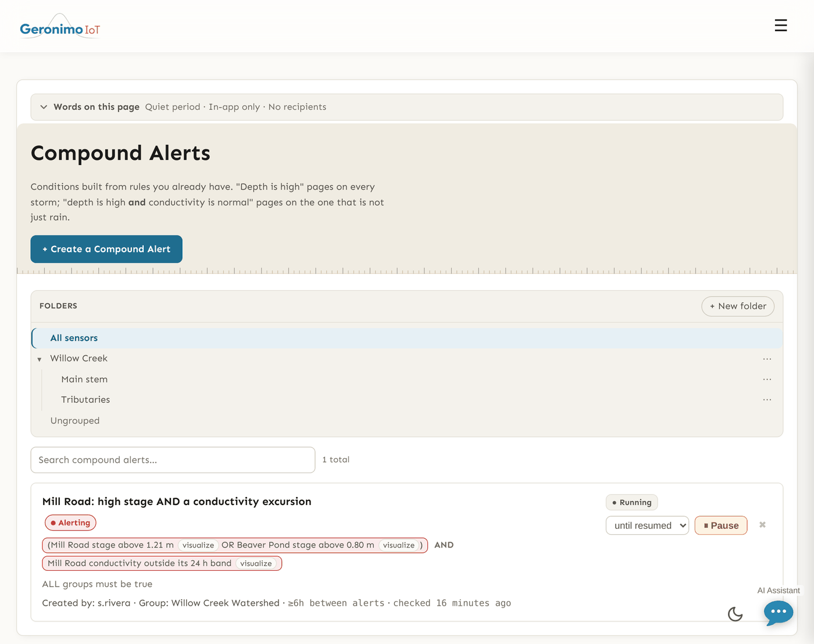Select the All sensors folder

(407, 338)
